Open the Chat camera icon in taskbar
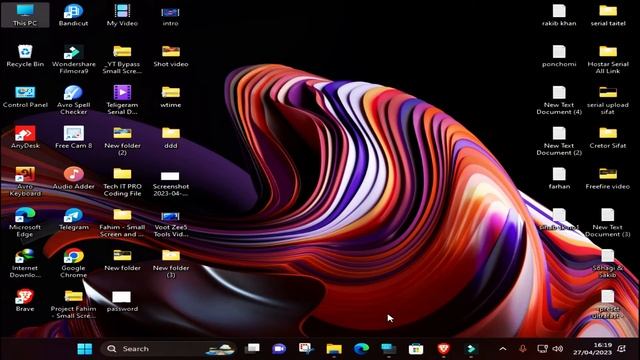This screenshot has width=640, height=360. [x=279, y=349]
